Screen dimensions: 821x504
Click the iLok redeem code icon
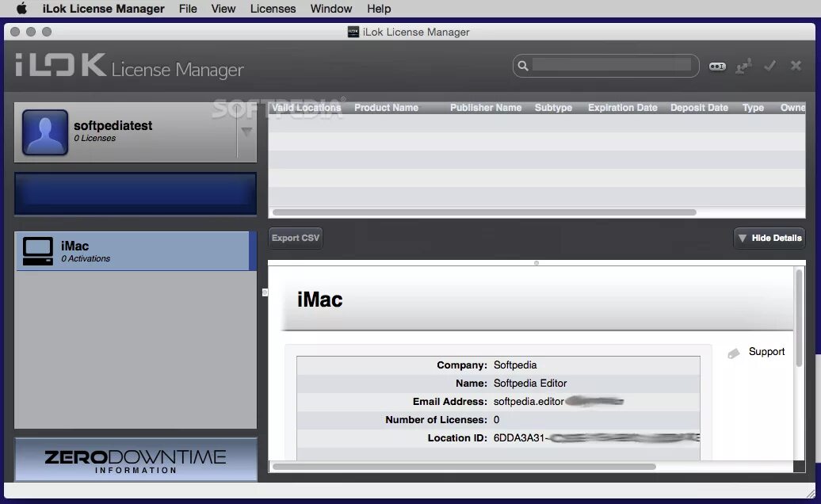pos(717,67)
